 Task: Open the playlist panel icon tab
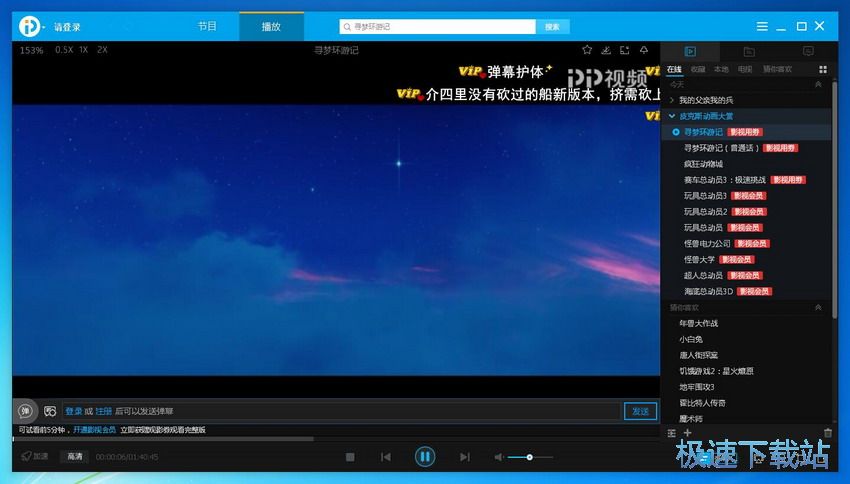[x=690, y=51]
